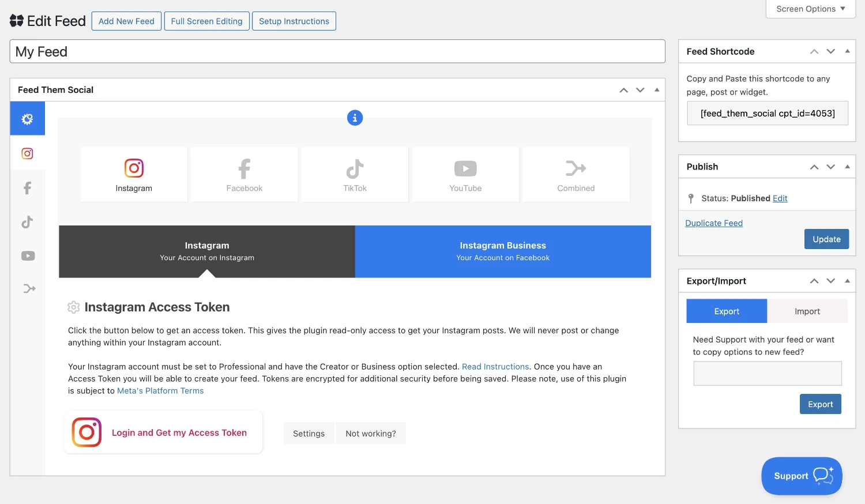
Task: Click the My Feed title field
Action: click(337, 52)
